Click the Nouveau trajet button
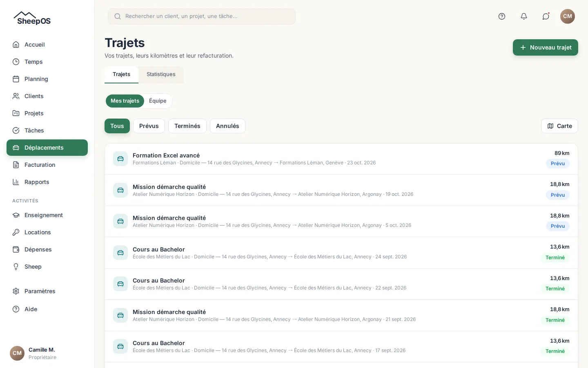 [546, 47]
